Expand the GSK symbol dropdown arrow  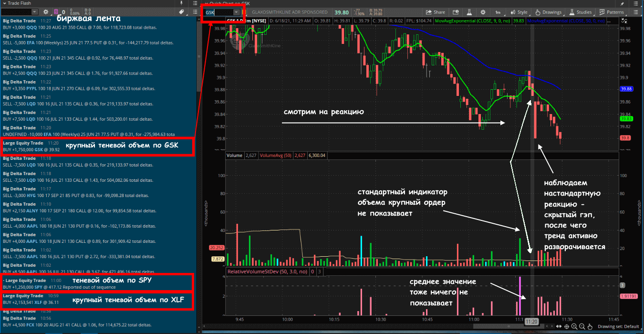point(237,12)
